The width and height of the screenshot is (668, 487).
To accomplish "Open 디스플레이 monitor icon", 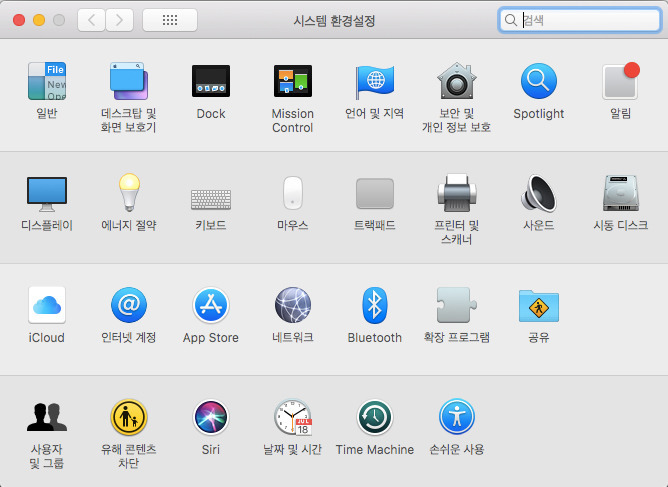I will pos(47,194).
